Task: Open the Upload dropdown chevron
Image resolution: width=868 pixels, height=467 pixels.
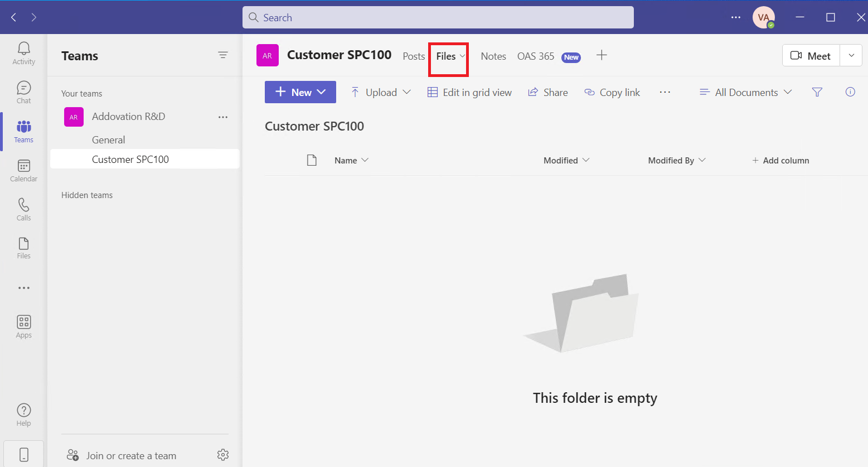Action: click(408, 92)
